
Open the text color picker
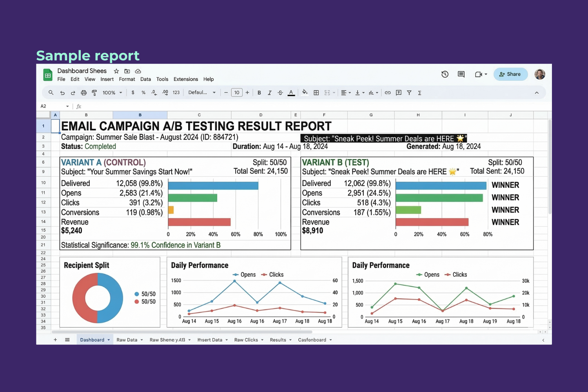coord(291,93)
